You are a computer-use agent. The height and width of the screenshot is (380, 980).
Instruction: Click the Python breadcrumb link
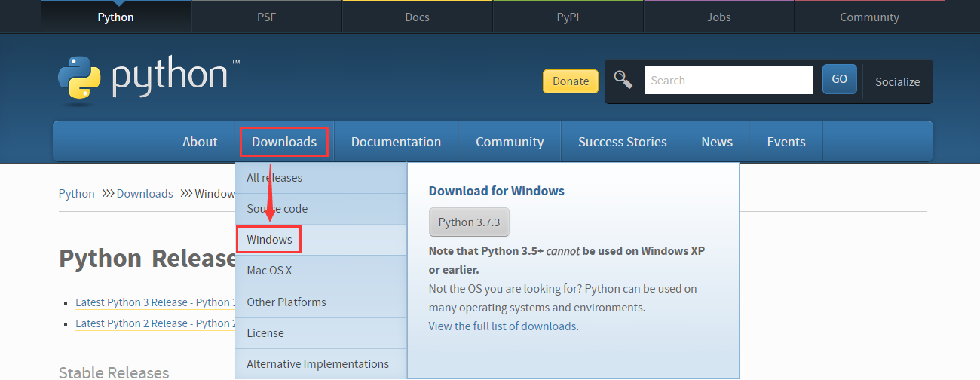pyautogui.click(x=77, y=194)
